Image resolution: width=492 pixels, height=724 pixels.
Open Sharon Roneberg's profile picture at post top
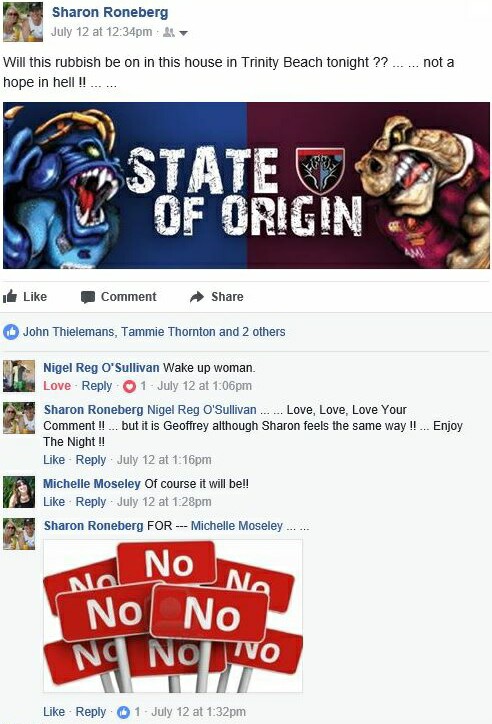23,22
